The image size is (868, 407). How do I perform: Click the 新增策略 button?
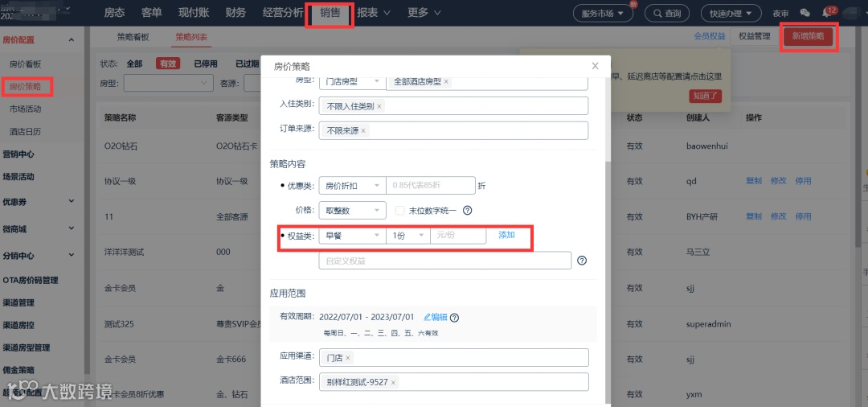point(809,36)
